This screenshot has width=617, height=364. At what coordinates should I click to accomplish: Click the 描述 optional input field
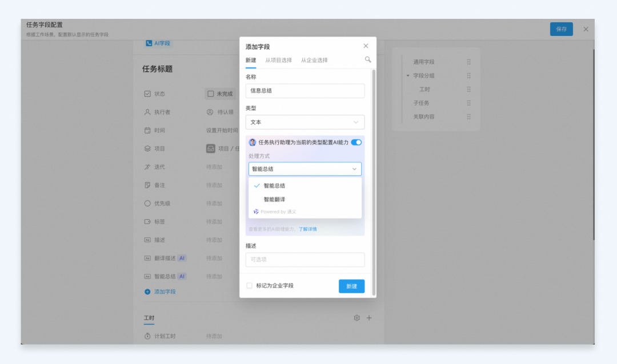pos(305,260)
